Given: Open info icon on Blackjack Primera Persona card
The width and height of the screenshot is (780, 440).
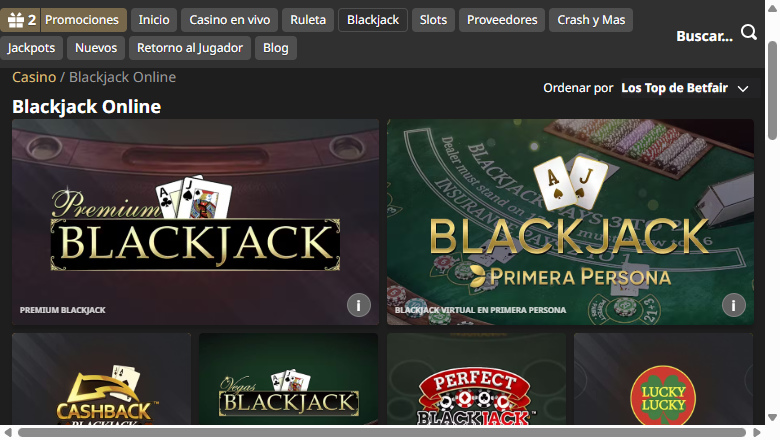Looking at the screenshot, I should point(733,305).
